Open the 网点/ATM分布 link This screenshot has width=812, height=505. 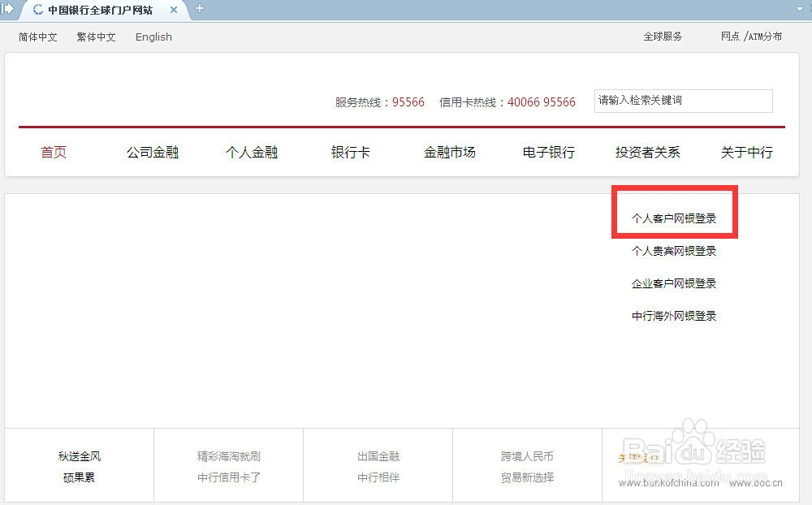(751, 37)
